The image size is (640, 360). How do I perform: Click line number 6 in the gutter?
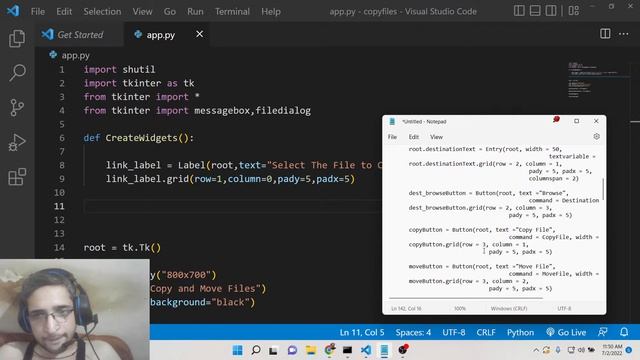(61, 138)
